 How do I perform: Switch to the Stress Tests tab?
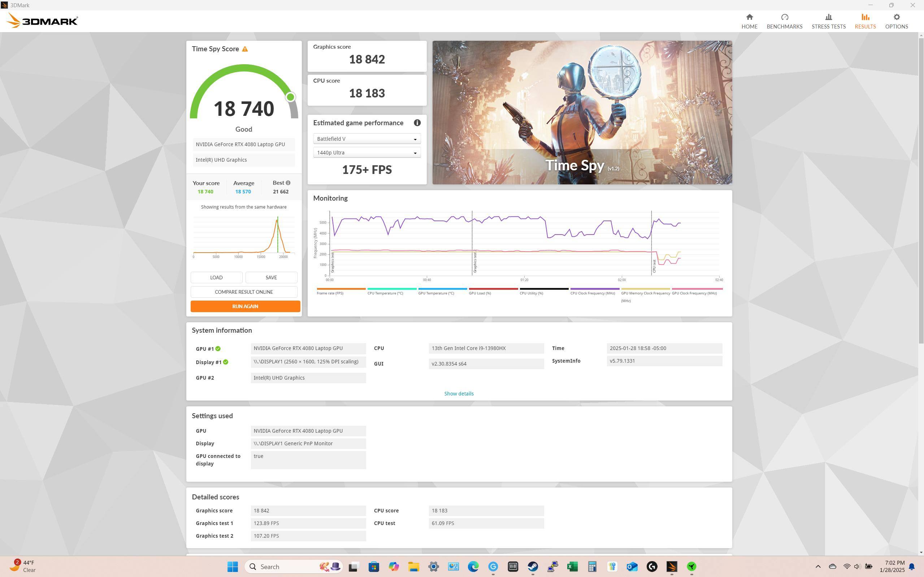pos(828,21)
